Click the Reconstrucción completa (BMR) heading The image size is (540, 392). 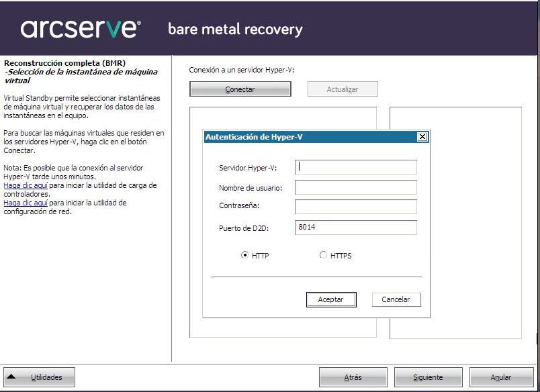[64, 63]
